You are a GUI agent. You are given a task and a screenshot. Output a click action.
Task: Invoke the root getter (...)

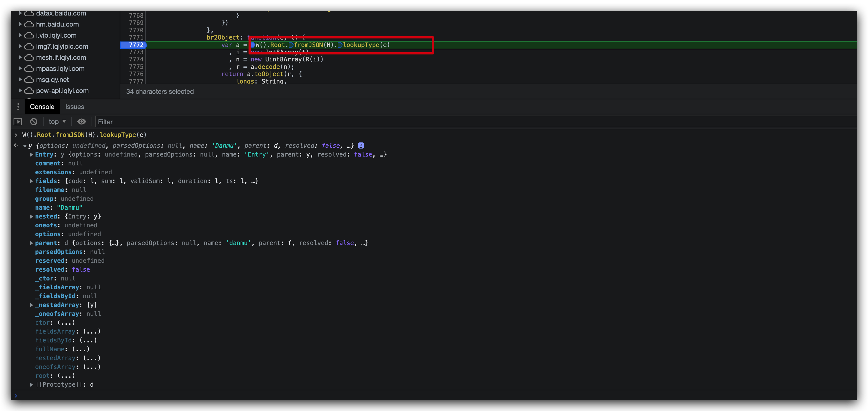pyautogui.click(x=66, y=376)
